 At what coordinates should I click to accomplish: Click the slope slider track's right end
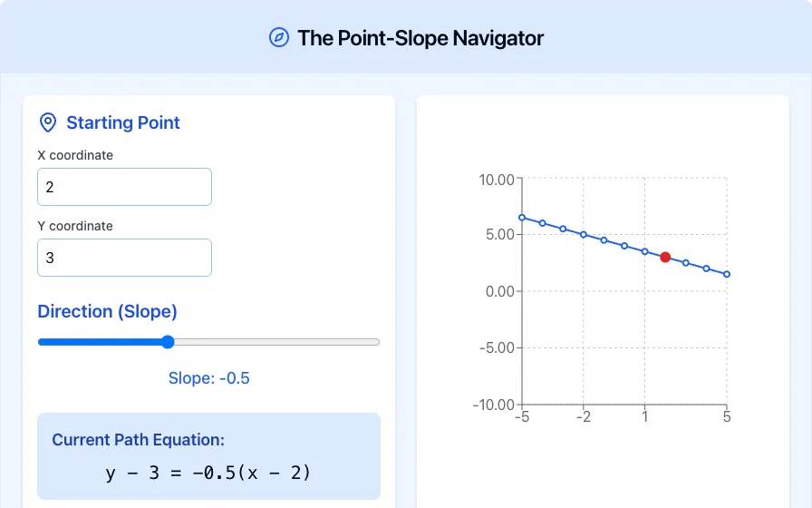pos(376,342)
